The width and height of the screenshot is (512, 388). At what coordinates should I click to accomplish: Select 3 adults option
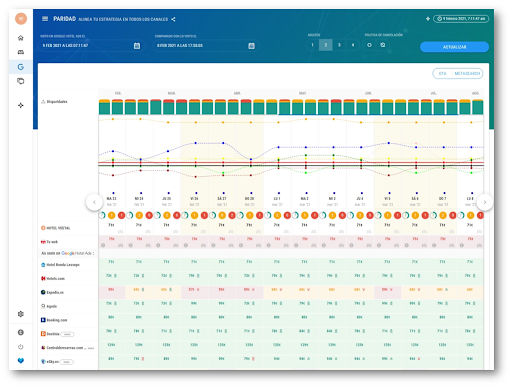tap(339, 45)
